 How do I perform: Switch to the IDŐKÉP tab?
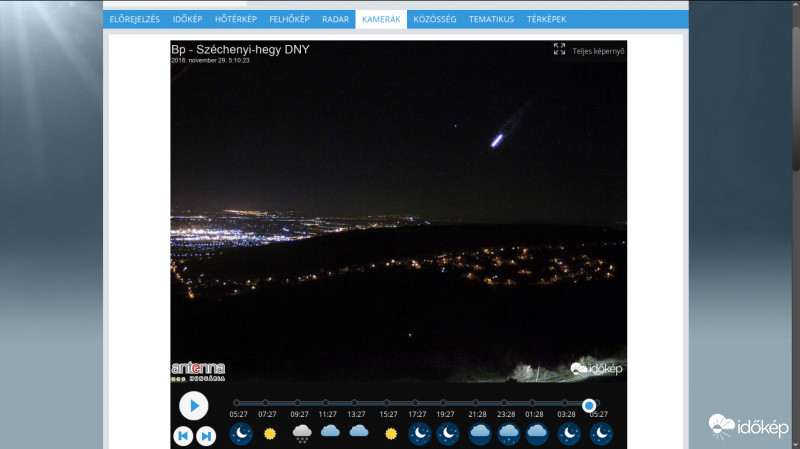pyautogui.click(x=187, y=19)
